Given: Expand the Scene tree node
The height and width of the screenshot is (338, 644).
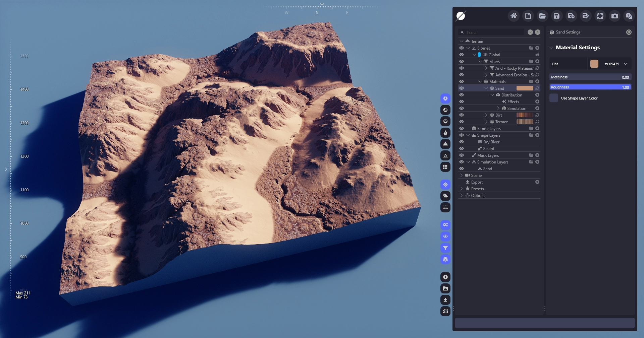Looking at the screenshot, I should pyautogui.click(x=462, y=175).
